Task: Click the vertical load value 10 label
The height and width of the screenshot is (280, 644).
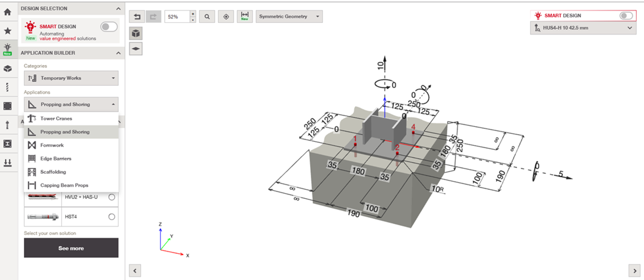Action: coord(380,66)
